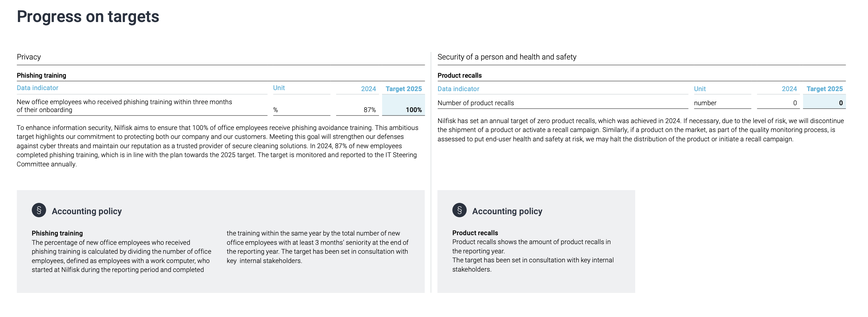Click the highlighted 100% Target 2025 cell

[413, 110]
